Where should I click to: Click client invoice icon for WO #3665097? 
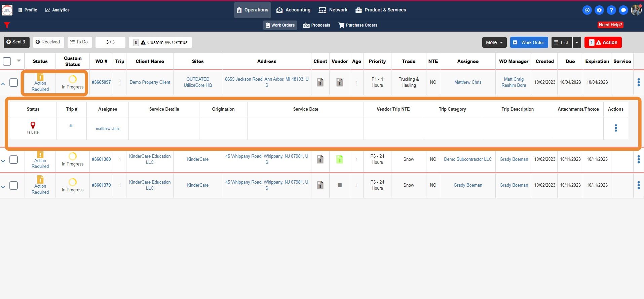point(320,82)
